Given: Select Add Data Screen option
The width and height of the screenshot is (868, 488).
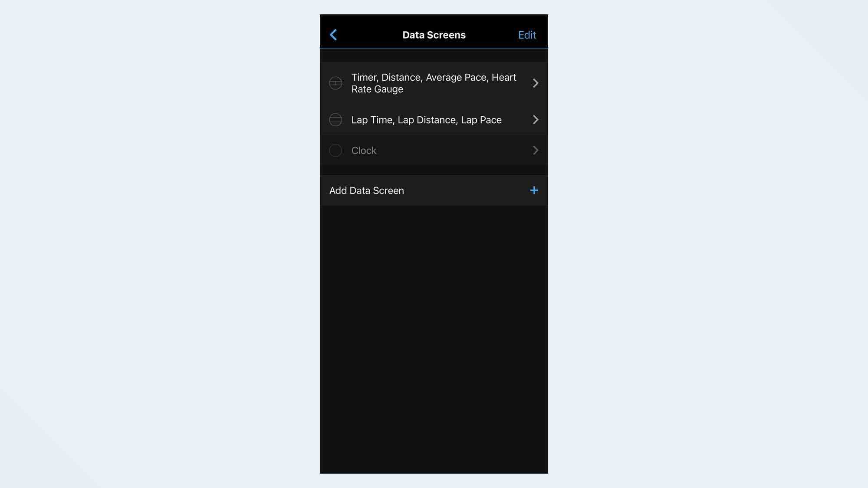Looking at the screenshot, I should click(x=434, y=190).
